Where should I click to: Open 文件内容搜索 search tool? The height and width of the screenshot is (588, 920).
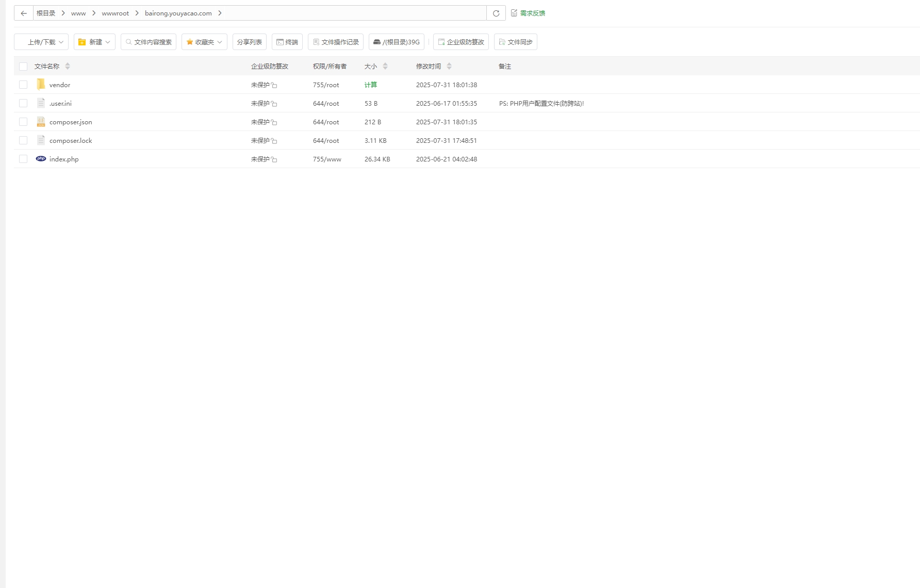(x=149, y=42)
